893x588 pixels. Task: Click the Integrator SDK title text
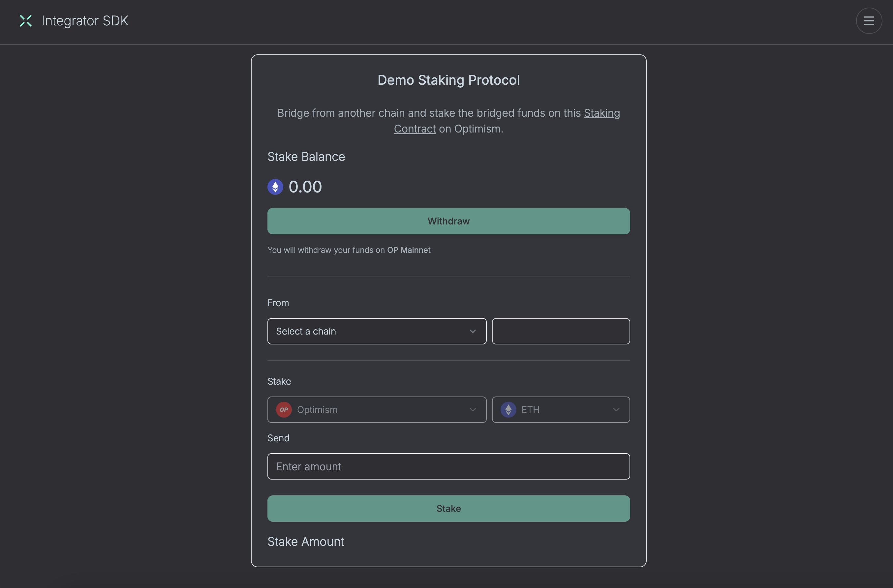[x=85, y=21]
